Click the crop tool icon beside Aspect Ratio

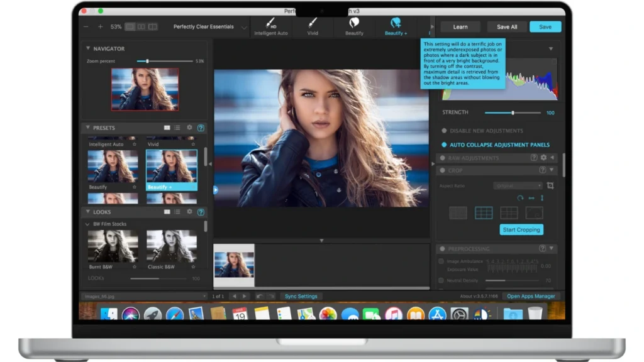coord(550,186)
